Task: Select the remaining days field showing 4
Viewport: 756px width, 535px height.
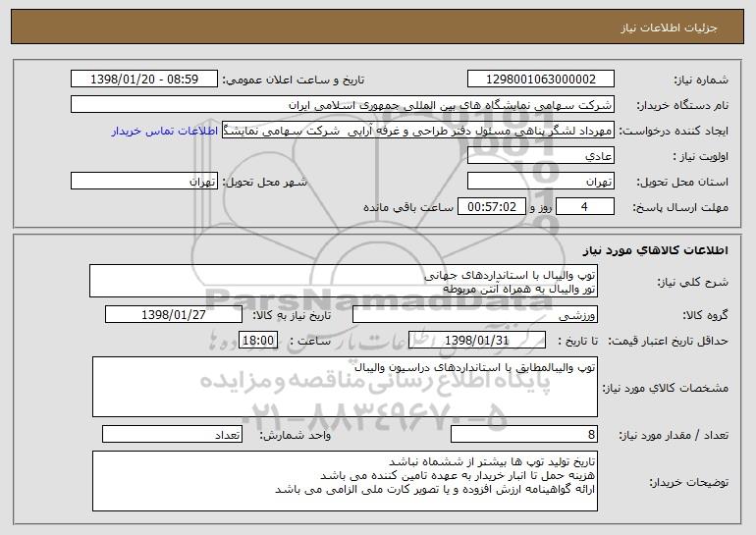Action: (x=585, y=207)
